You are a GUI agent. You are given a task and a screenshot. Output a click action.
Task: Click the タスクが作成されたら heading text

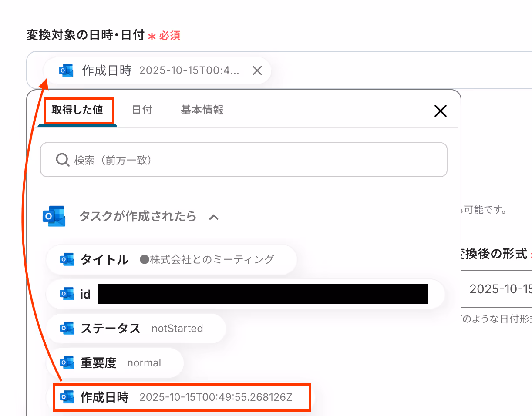pos(138,216)
